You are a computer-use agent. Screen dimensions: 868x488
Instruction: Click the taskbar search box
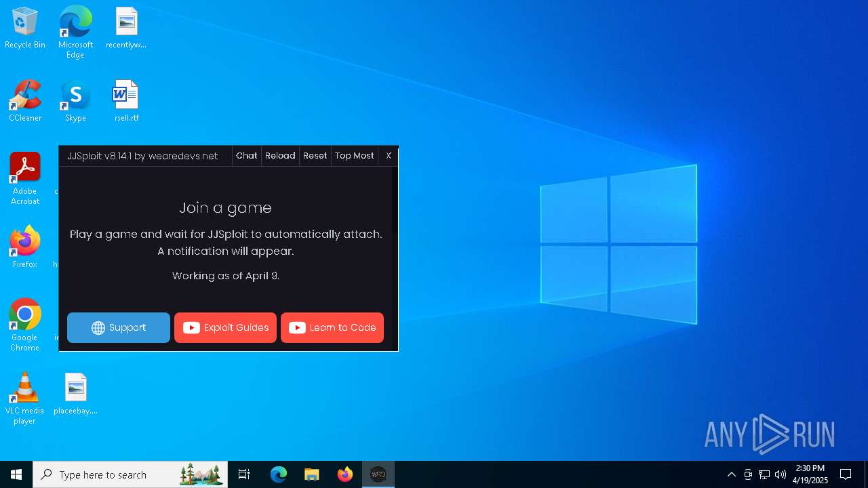[x=130, y=474]
